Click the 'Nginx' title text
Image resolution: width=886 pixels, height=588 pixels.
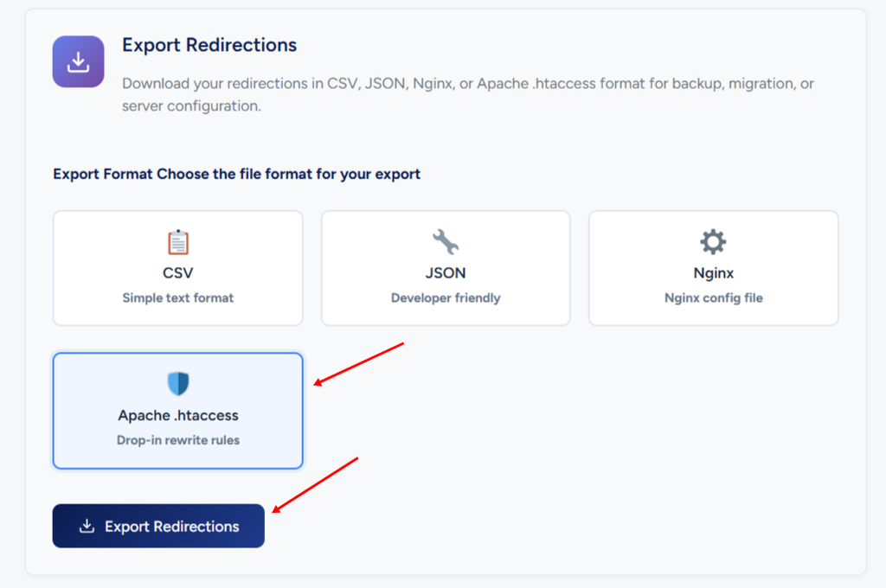tap(713, 273)
